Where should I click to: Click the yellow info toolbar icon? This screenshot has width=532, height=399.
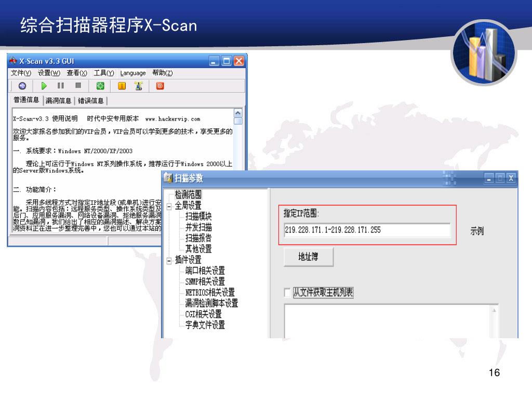(122, 86)
